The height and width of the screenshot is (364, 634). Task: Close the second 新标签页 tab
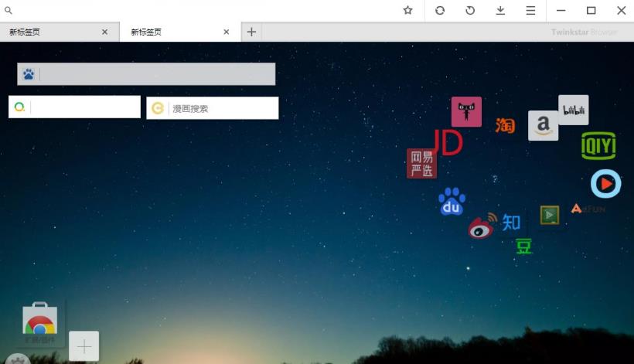[x=227, y=32]
